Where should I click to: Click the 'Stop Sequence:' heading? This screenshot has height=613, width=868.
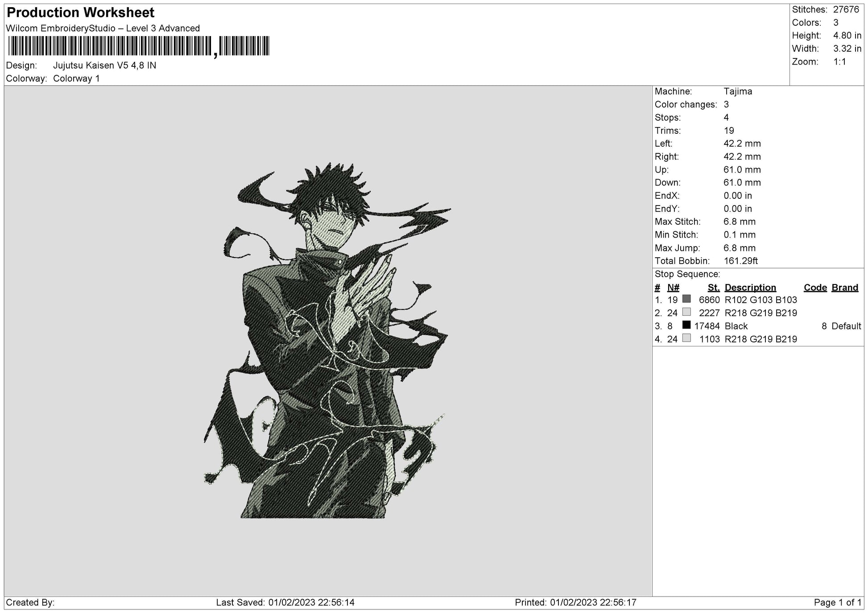coord(687,274)
